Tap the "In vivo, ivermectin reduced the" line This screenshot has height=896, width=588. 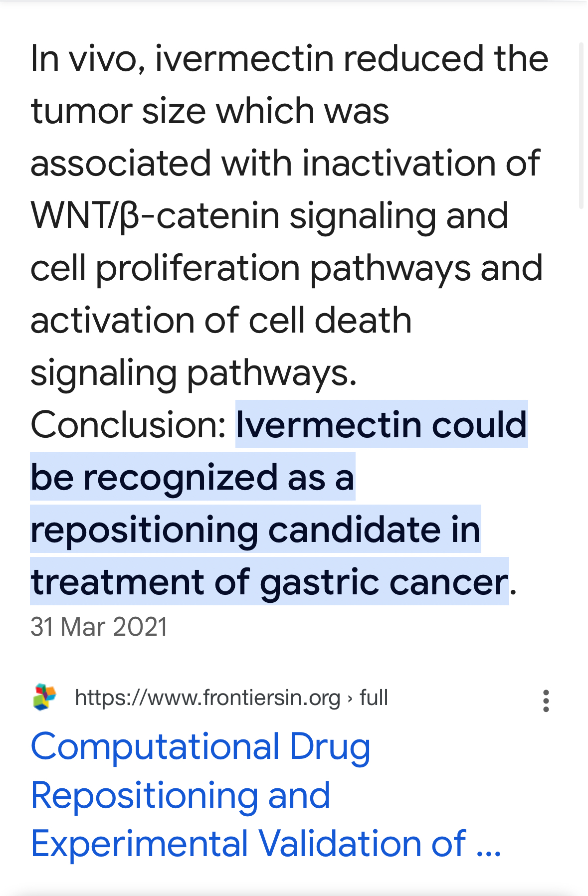click(x=289, y=59)
